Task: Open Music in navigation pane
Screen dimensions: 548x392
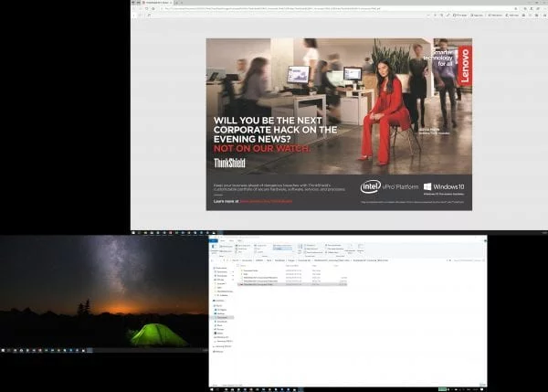Action: [220, 325]
